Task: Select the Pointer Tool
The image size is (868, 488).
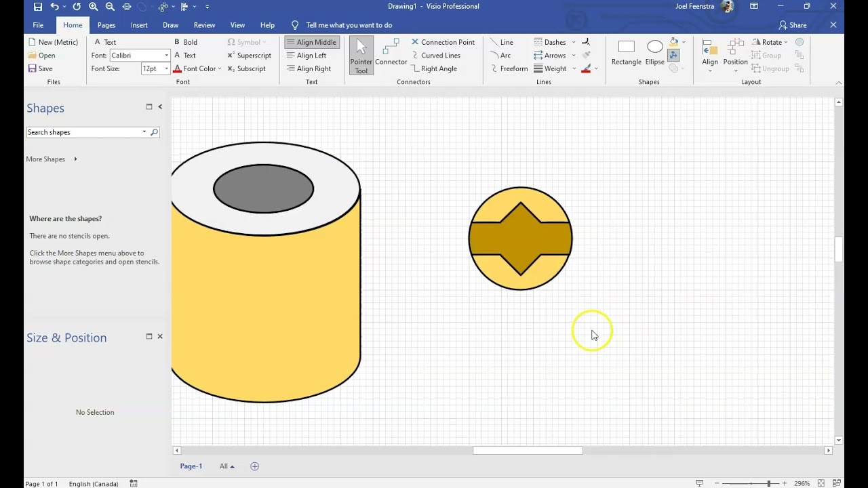Action: [361, 56]
